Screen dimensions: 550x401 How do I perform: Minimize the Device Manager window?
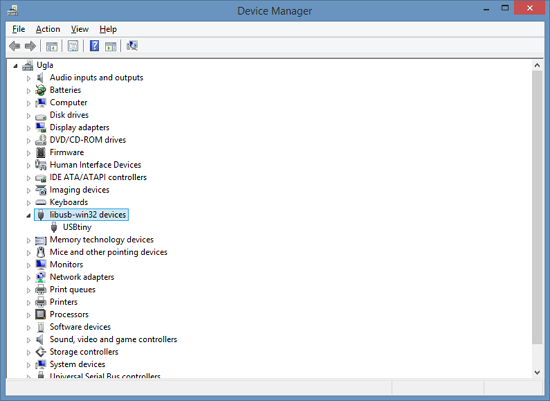[486, 9]
